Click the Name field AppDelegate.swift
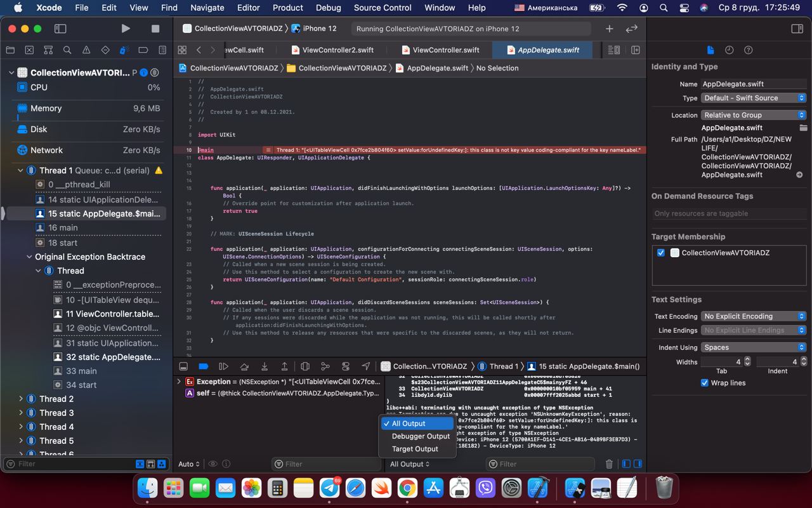The image size is (812, 508). pos(753,84)
